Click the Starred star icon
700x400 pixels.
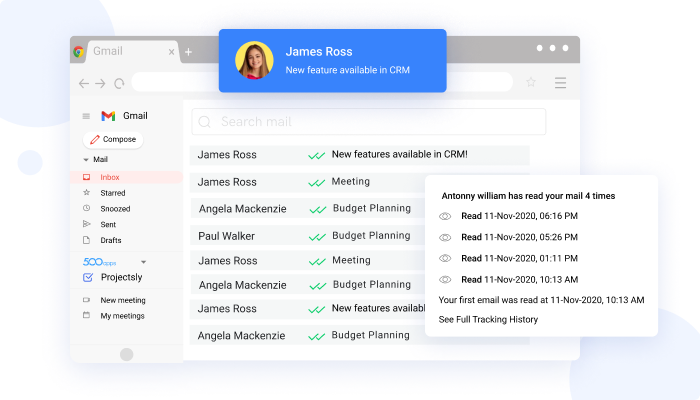(87, 192)
